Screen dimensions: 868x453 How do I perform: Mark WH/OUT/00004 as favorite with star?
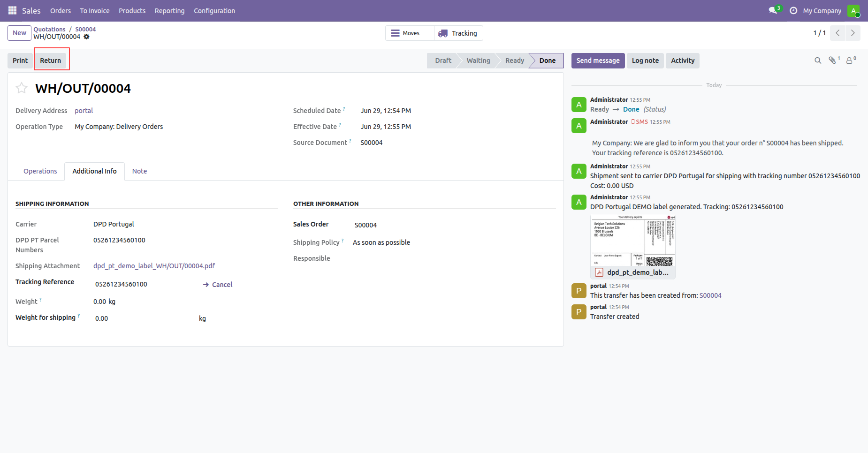(x=22, y=88)
